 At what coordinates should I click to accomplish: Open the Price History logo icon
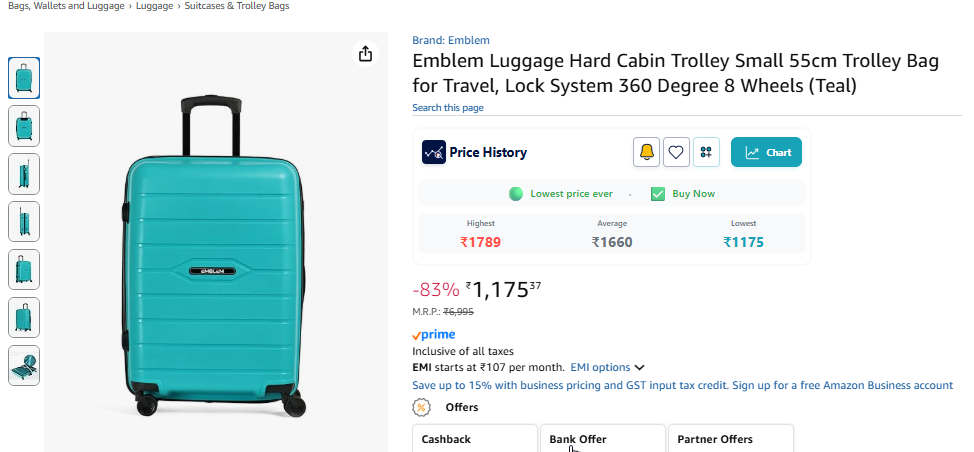(434, 152)
